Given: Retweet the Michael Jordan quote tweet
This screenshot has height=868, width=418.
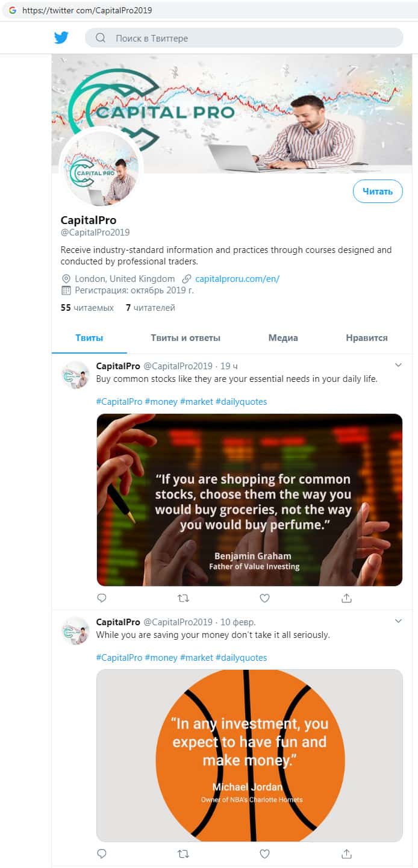Looking at the screenshot, I should tap(184, 854).
